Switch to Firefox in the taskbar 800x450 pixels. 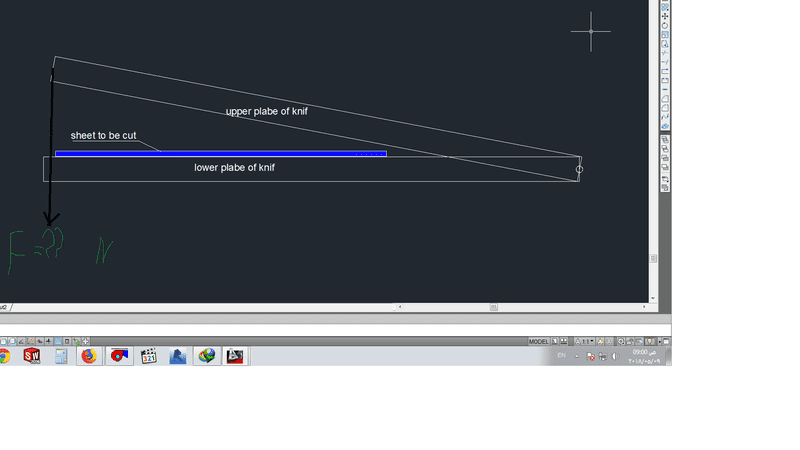tap(89, 356)
